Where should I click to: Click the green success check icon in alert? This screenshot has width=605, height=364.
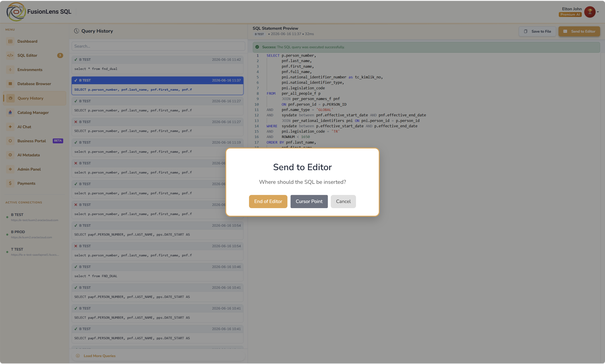(x=257, y=47)
